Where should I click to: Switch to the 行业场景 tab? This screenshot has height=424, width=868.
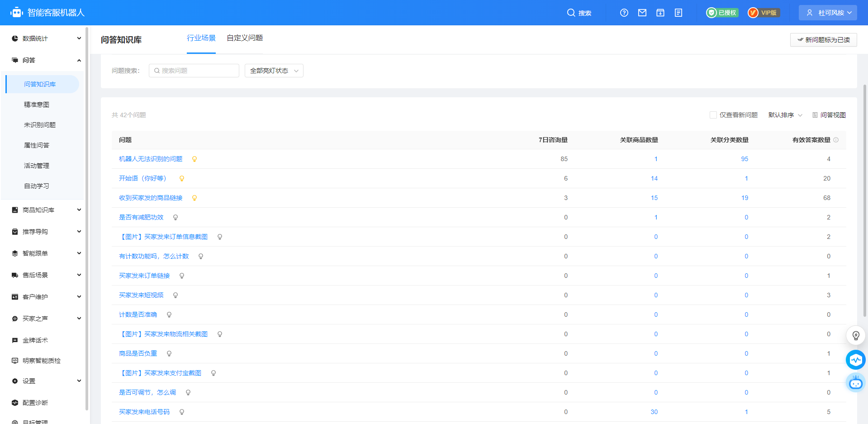point(201,38)
